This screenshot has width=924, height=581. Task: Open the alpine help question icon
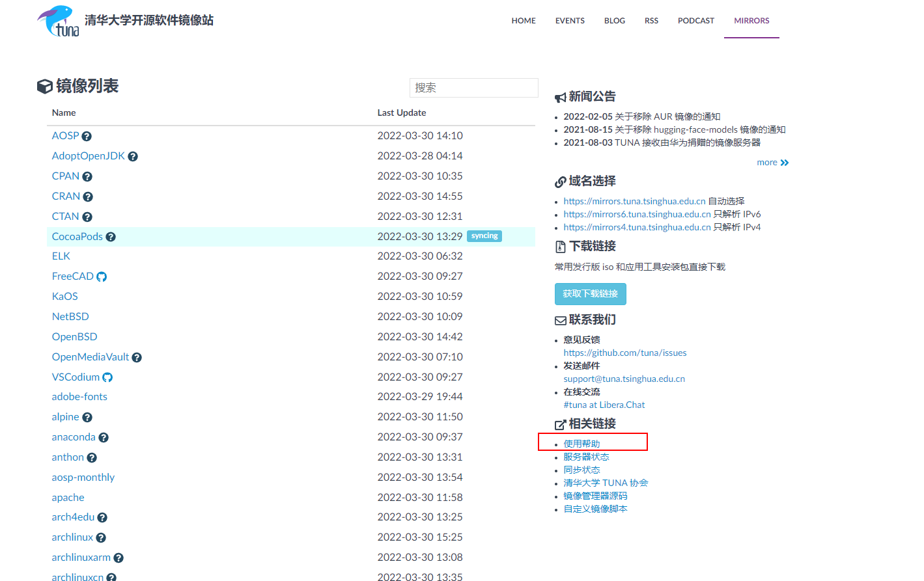[87, 418]
